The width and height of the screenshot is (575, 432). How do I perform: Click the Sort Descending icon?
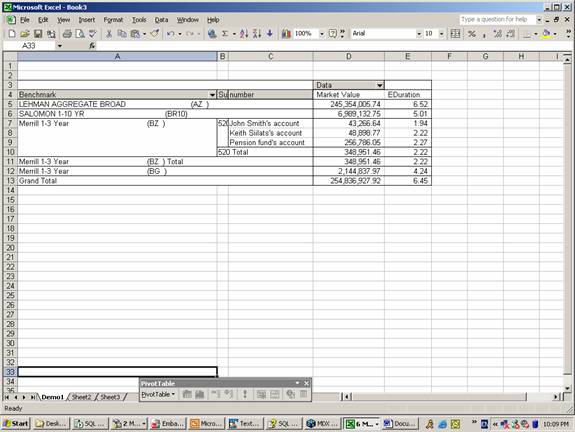coord(257,34)
